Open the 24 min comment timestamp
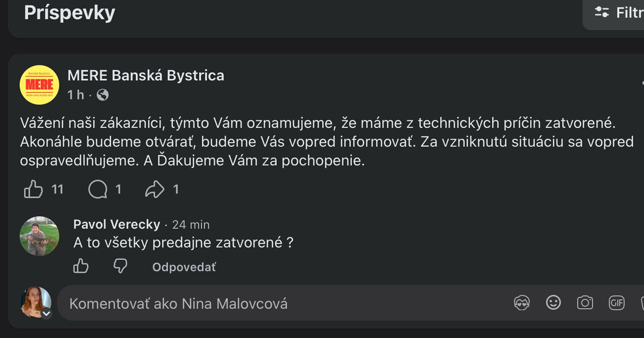This screenshot has width=644, height=338. 191,225
